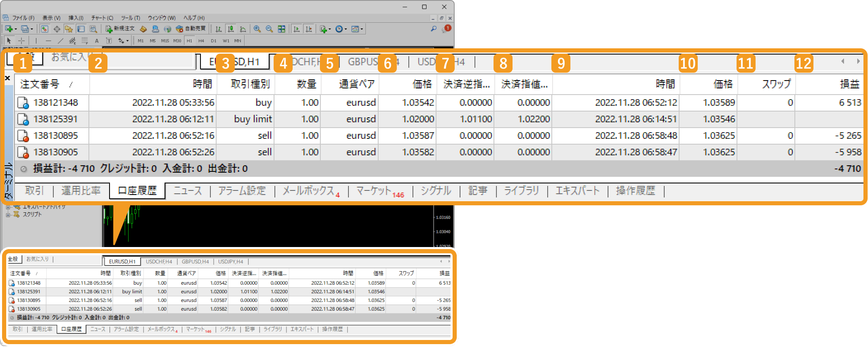Select the horizontal line drawing tool
The width and height of the screenshot is (868, 347).
[48, 40]
